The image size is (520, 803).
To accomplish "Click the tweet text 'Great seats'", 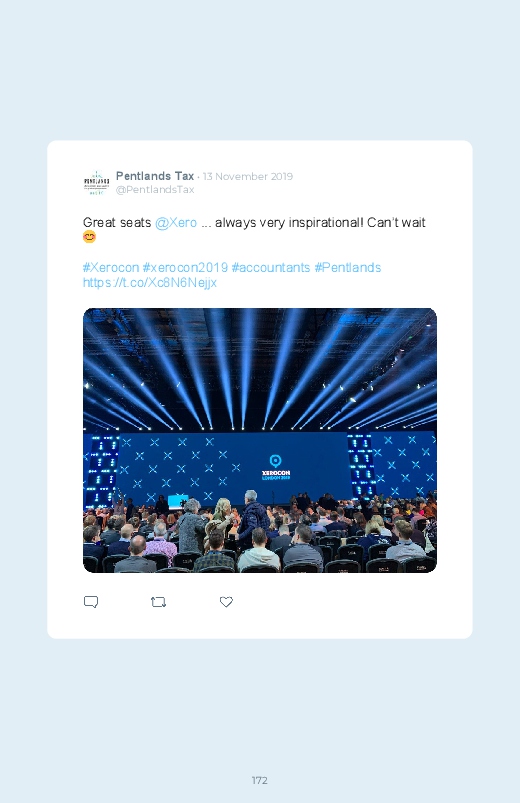I will click(117, 223).
